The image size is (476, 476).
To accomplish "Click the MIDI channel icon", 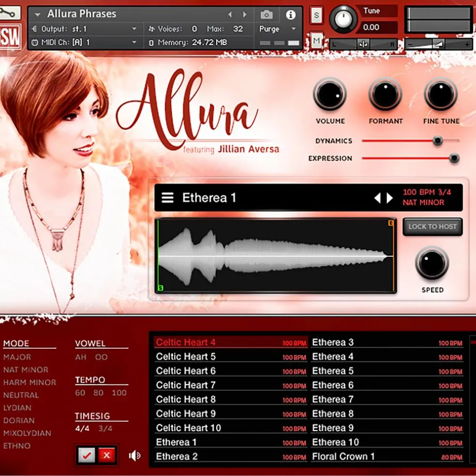I will tap(35, 43).
